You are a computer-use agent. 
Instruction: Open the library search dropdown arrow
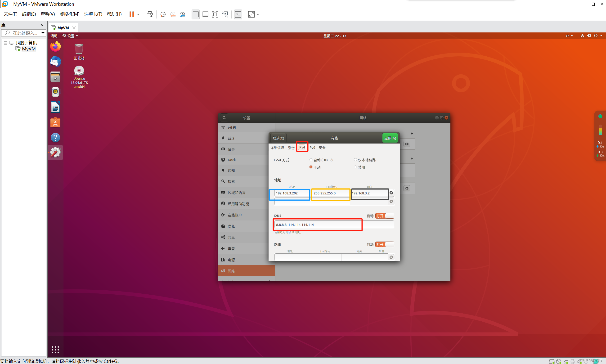(x=43, y=33)
